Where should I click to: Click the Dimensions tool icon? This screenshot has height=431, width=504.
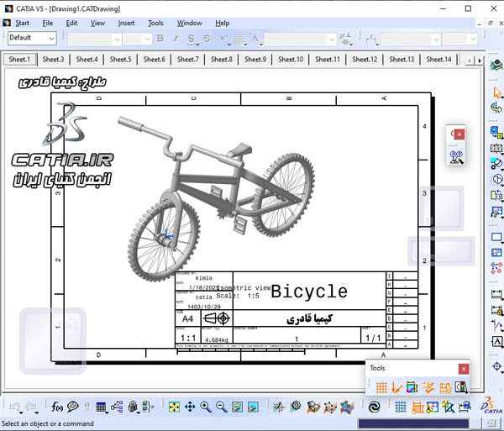[x=497, y=293]
